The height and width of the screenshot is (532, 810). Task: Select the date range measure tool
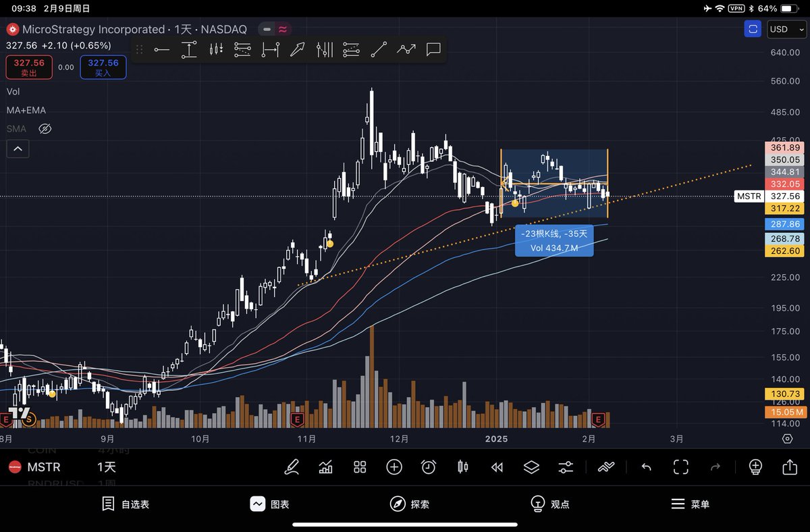[270, 49]
